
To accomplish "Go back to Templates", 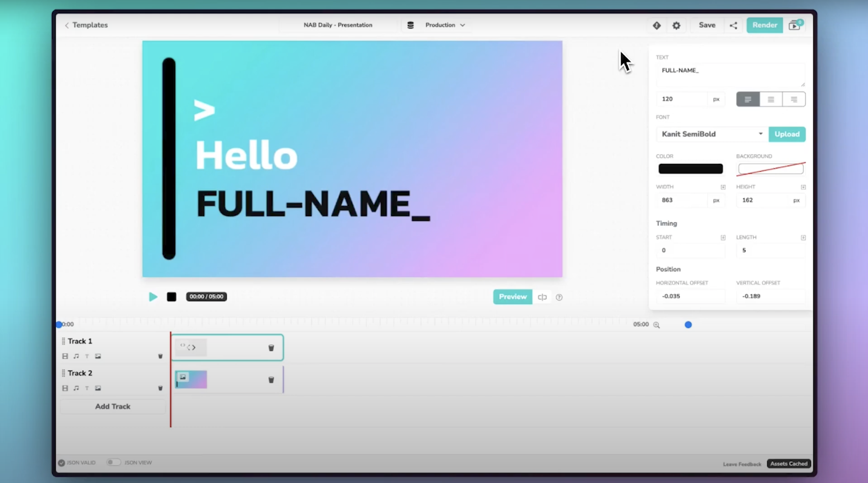I will pyautogui.click(x=86, y=25).
